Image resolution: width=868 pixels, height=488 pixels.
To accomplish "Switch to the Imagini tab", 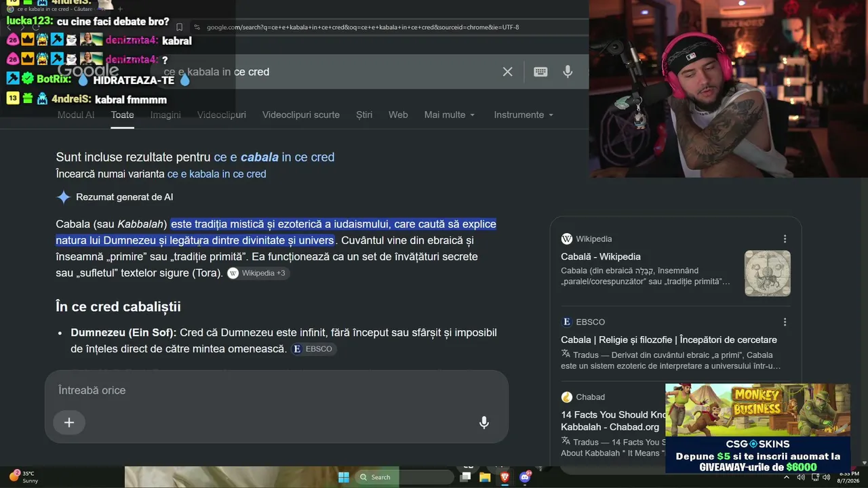I will click(165, 115).
